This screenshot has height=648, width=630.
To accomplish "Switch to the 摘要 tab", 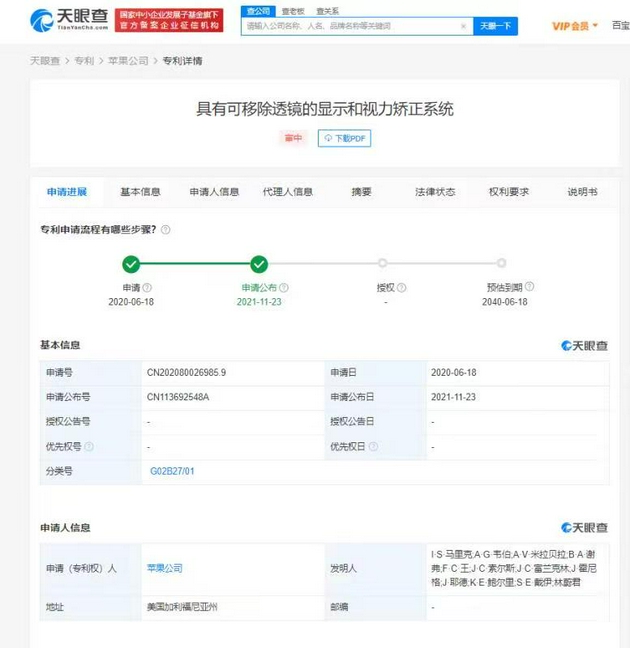I will 361,192.
